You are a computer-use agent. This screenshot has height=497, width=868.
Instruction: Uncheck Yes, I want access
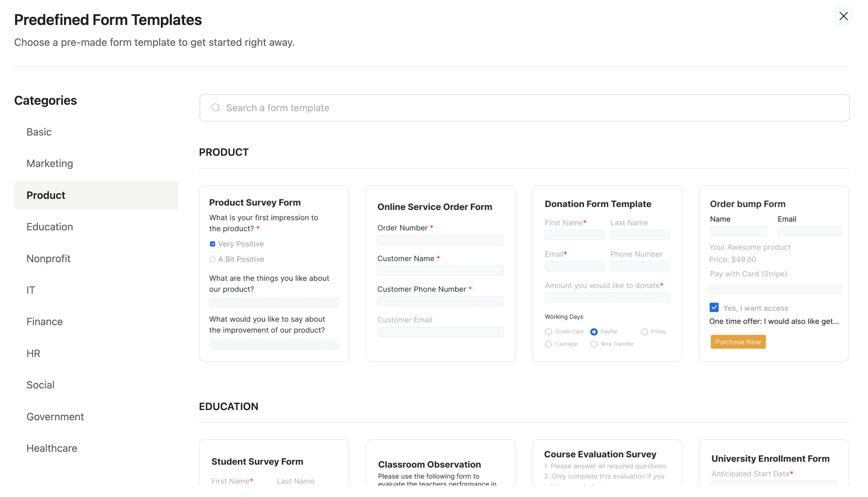[x=714, y=307]
